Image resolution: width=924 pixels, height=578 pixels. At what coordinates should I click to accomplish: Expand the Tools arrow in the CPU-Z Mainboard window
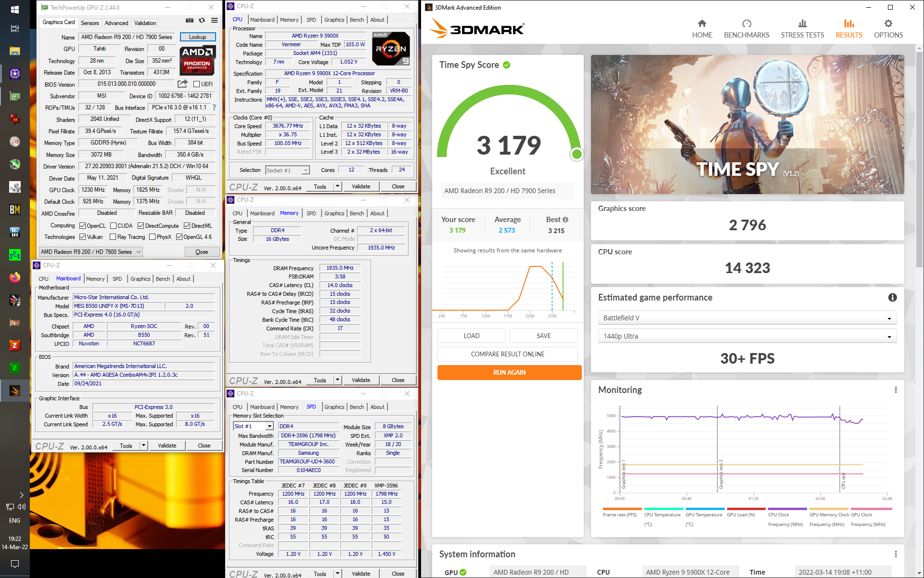(x=143, y=446)
